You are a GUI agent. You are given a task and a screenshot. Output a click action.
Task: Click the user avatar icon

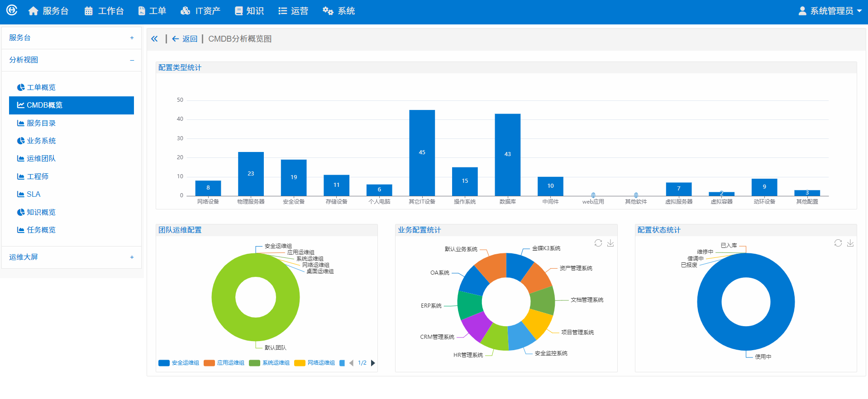tap(802, 11)
